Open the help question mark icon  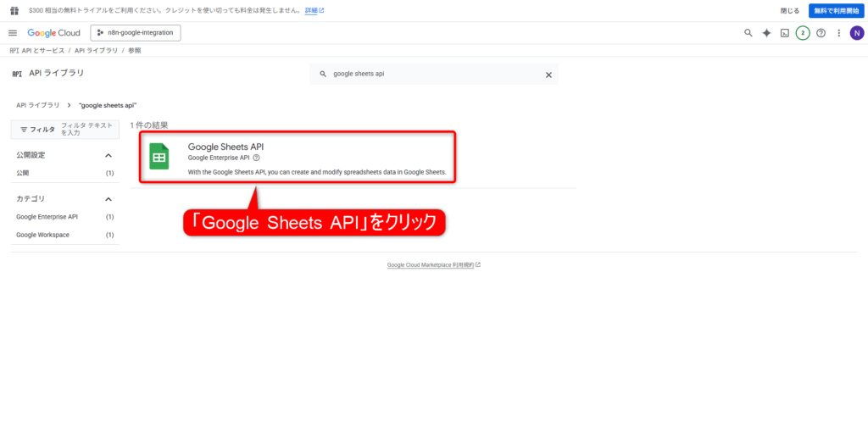821,33
